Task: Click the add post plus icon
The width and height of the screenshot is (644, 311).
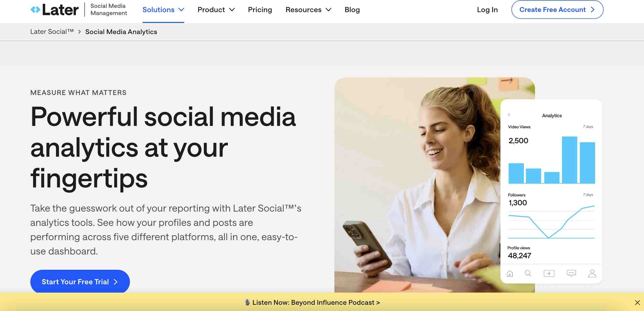Action: [549, 273]
